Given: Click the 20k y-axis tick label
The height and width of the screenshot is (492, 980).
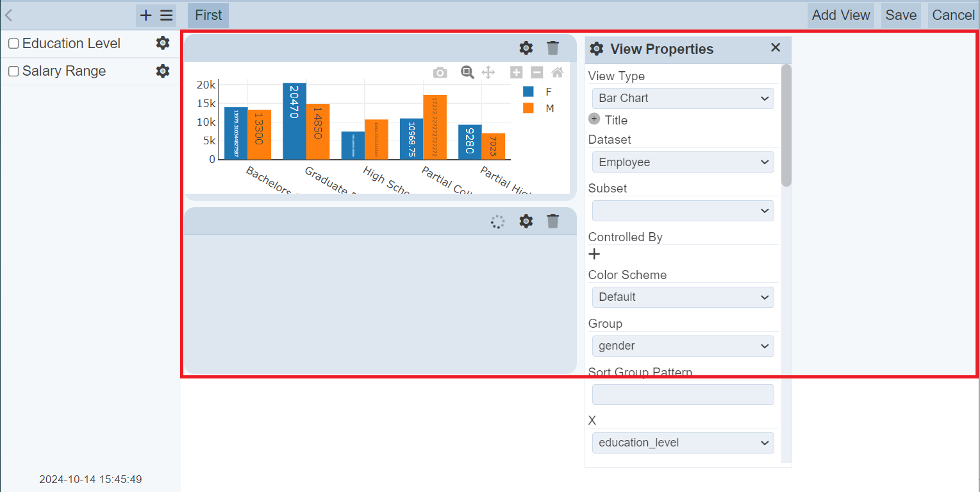Looking at the screenshot, I should tap(206, 85).
